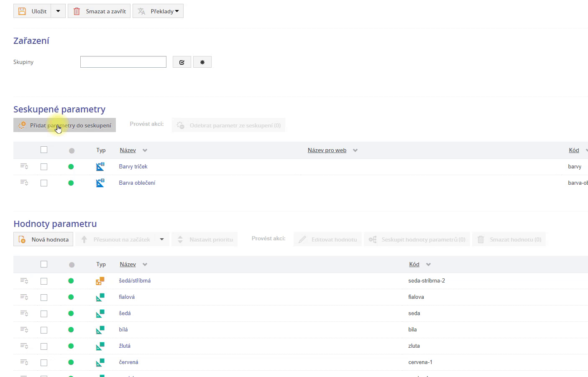The image size is (588, 377).
Task: Expand the Překlady dropdown
Action: click(x=158, y=11)
